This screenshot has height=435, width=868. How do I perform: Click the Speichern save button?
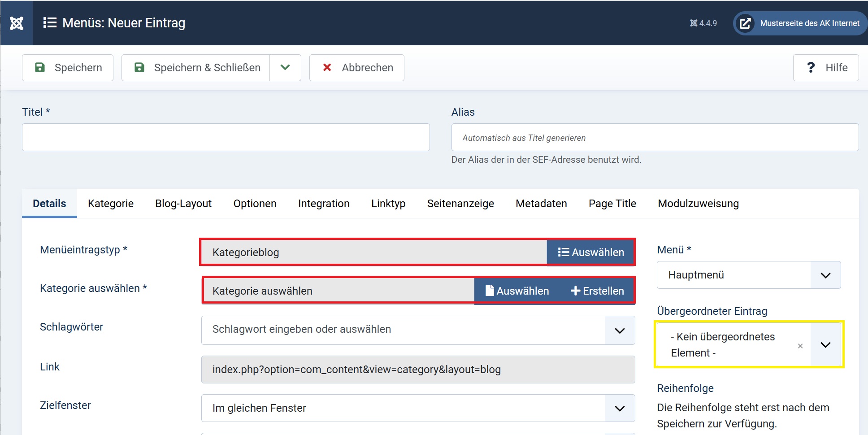pos(68,68)
